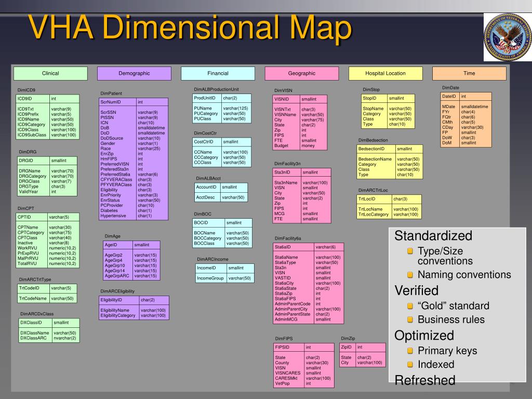Click the "Gold" standard bullet
Image resolution: width=532 pixels, height=399 pixels.
pyautogui.click(x=453, y=306)
